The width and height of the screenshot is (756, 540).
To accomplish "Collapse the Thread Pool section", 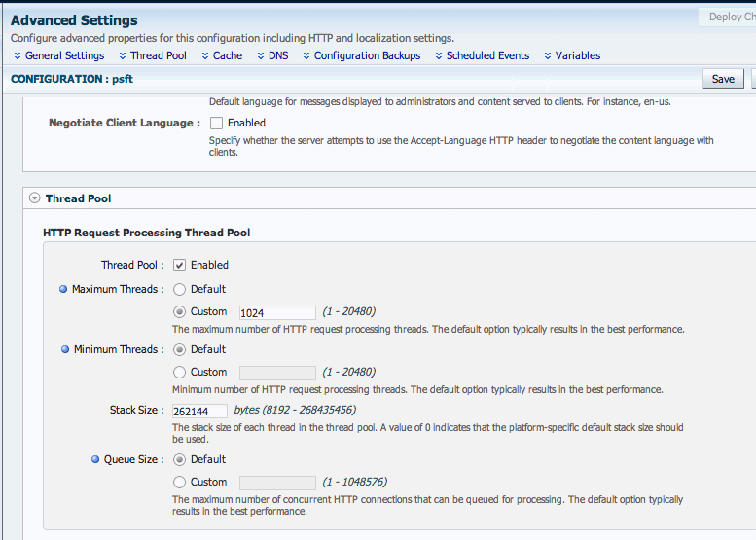I will click(34, 198).
